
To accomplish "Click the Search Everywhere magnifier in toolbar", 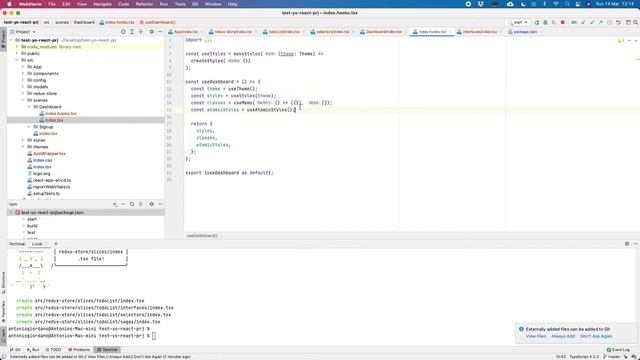I will click(x=636, y=22).
